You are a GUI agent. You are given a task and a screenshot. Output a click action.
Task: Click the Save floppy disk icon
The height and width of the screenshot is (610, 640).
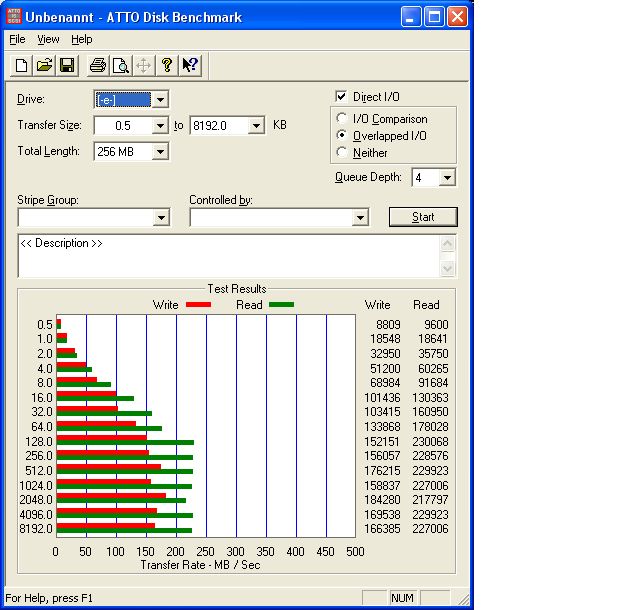[x=67, y=65]
